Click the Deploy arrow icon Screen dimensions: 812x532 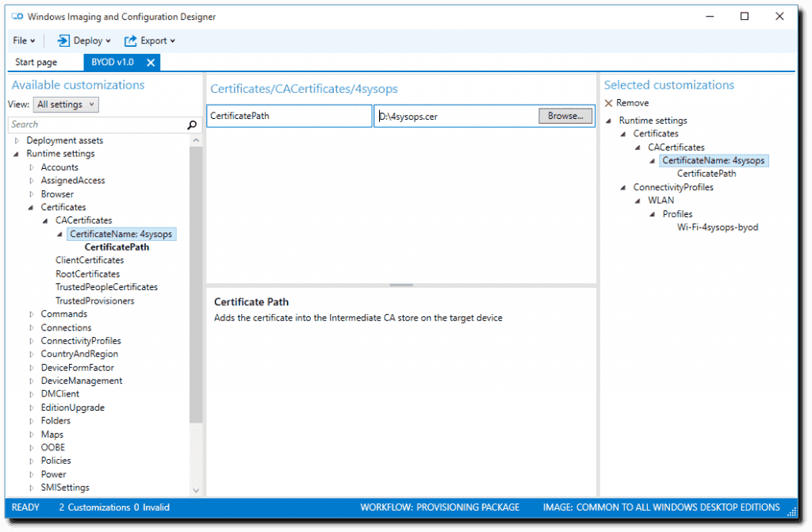[63, 40]
